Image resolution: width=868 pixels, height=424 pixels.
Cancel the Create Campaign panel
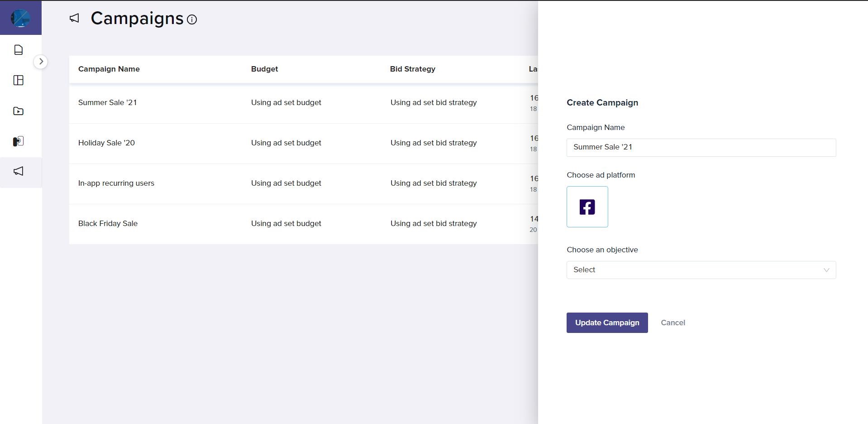(672, 323)
